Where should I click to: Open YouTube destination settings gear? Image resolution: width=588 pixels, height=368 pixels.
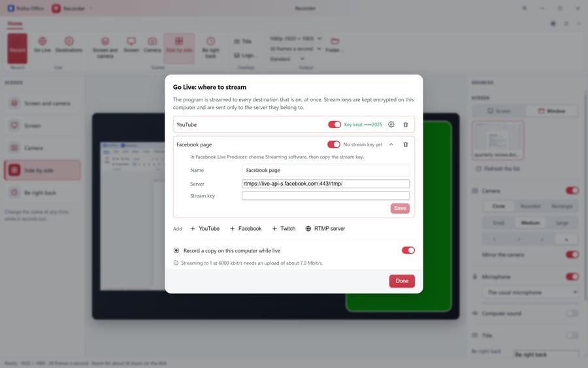tap(391, 125)
